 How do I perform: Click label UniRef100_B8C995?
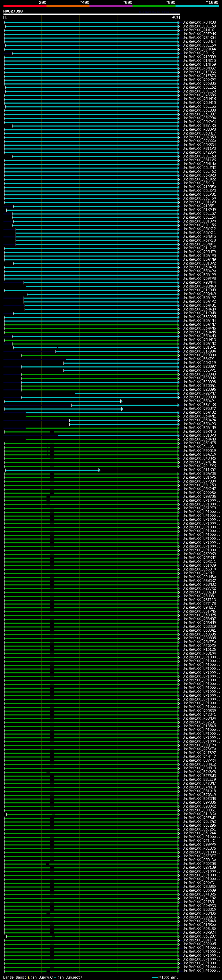click(x=199, y=317)
